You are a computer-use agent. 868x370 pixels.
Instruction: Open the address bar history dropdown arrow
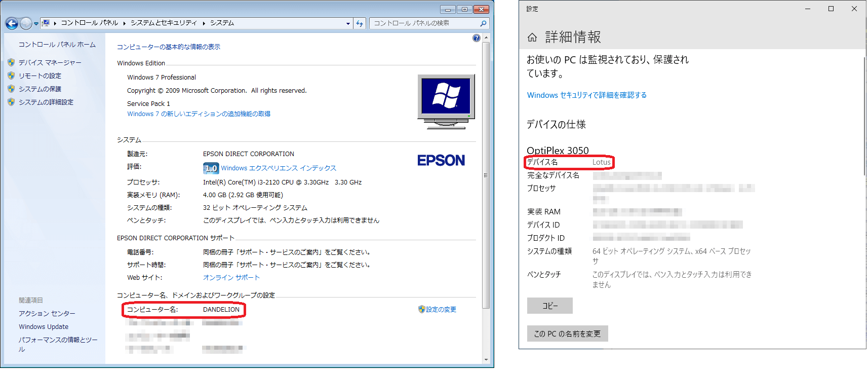tap(348, 23)
